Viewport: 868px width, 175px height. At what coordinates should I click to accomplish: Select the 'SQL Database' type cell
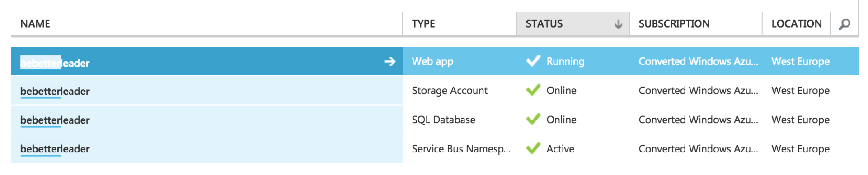click(443, 120)
